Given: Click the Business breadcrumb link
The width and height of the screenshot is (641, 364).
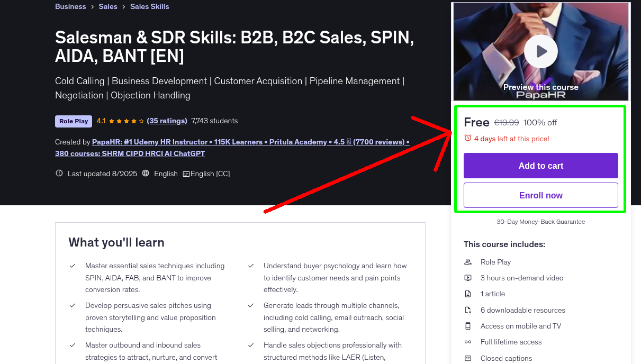Looking at the screenshot, I should pyautogui.click(x=70, y=6).
